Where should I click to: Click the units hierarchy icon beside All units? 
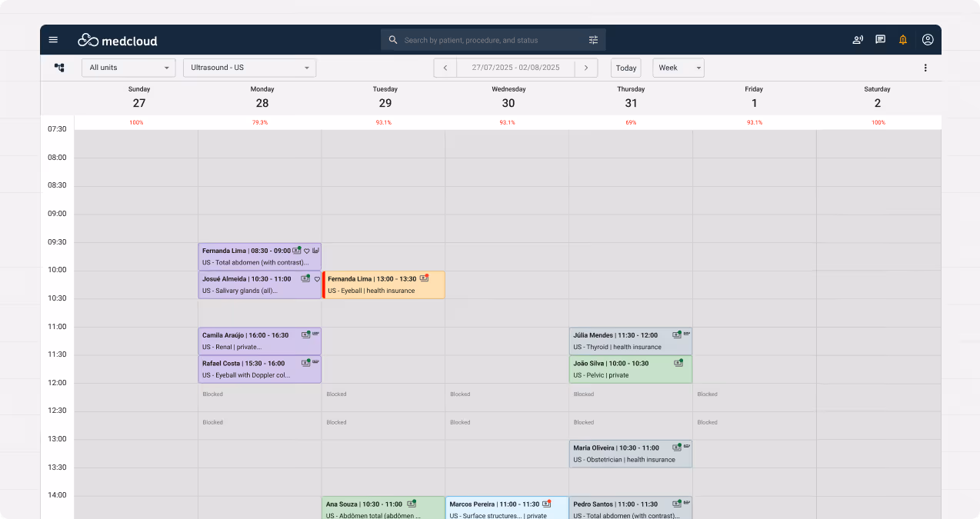pos(59,68)
